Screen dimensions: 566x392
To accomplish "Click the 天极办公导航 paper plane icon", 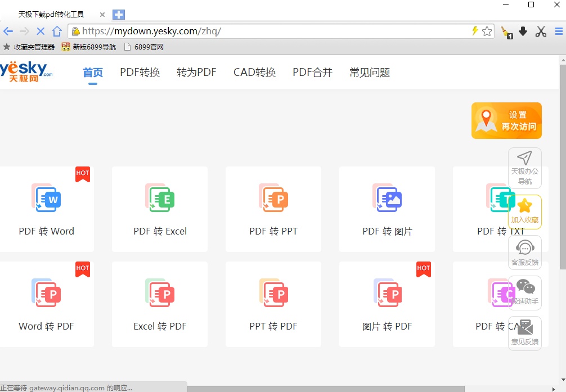I will click(x=524, y=159).
